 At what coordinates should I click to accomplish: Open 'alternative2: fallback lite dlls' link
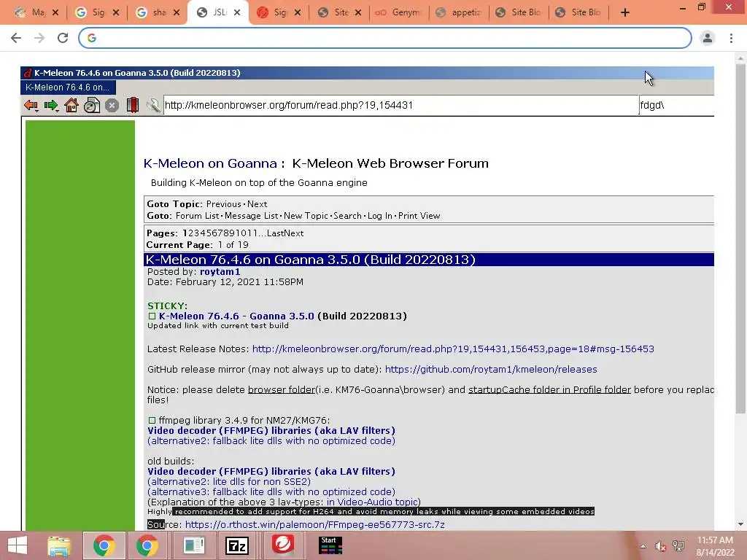coord(271,441)
